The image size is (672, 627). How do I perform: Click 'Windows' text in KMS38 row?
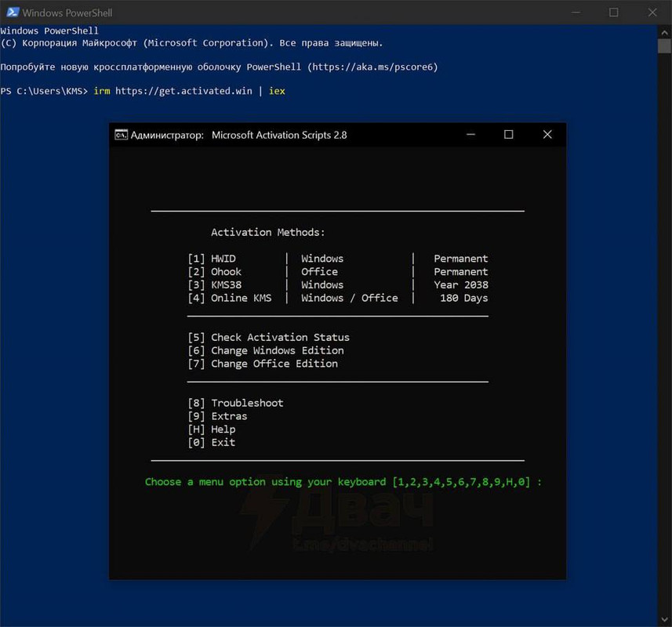pos(322,285)
